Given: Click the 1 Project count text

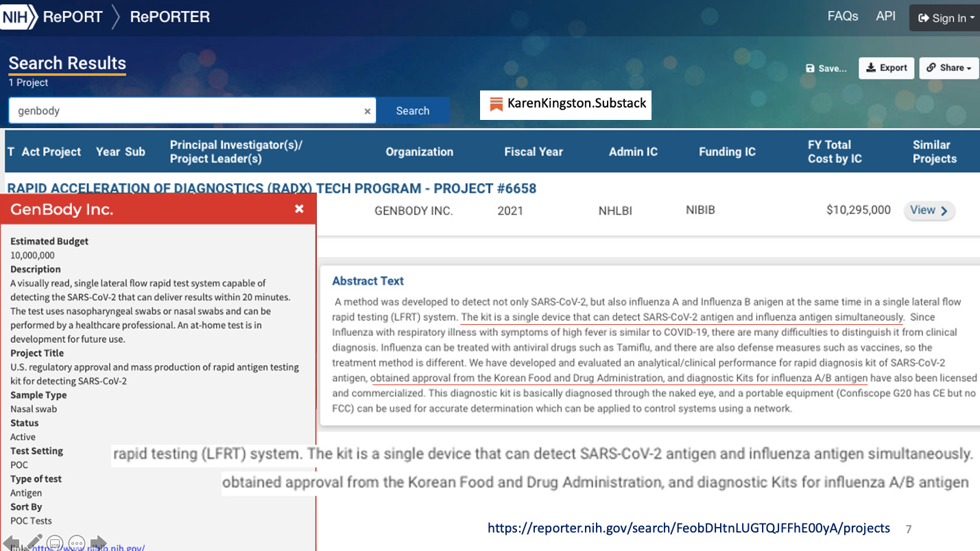Looking at the screenshot, I should click(28, 83).
